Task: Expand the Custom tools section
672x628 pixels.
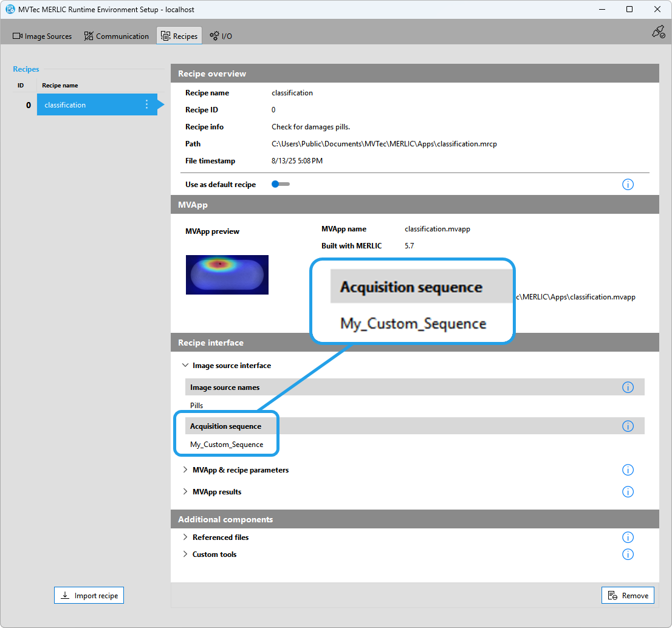Action: pos(185,555)
